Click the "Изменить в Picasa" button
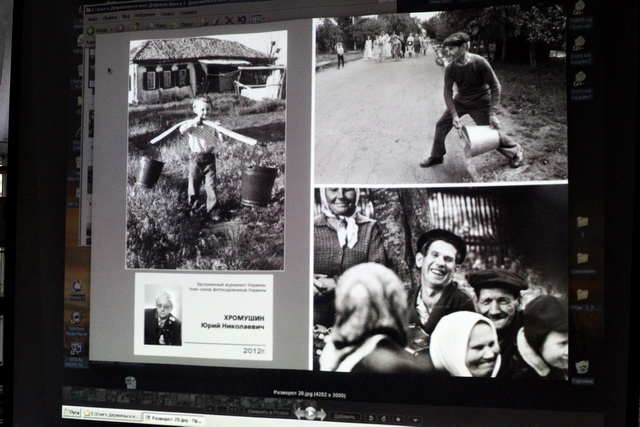640x427 pixels. tap(267, 414)
